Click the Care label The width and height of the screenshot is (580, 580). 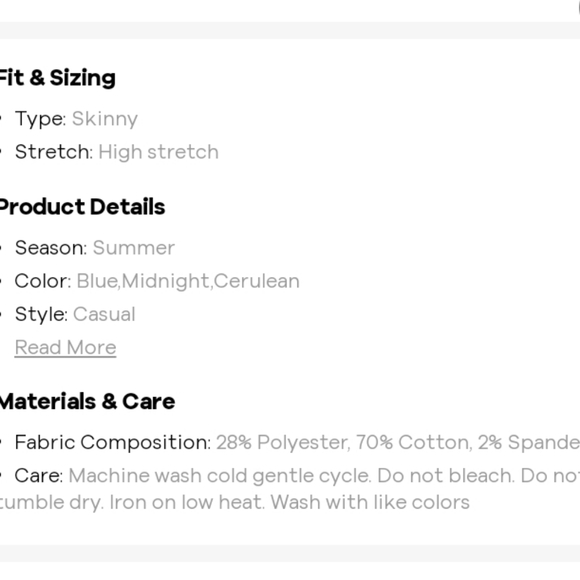[x=39, y=476]
